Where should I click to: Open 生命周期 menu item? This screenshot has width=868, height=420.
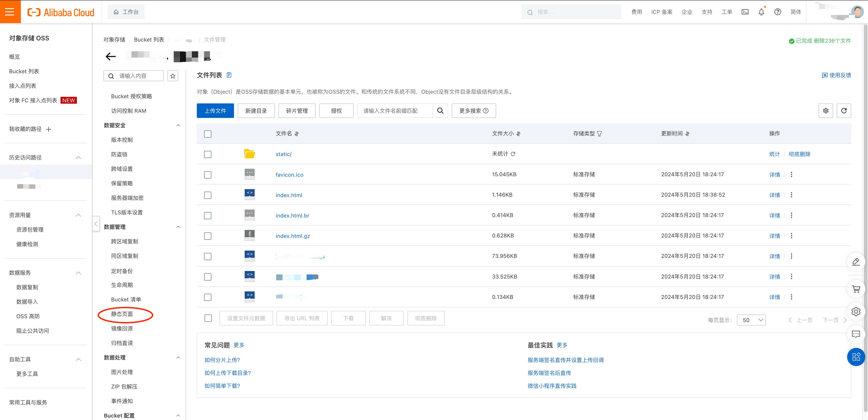[122, 285]
